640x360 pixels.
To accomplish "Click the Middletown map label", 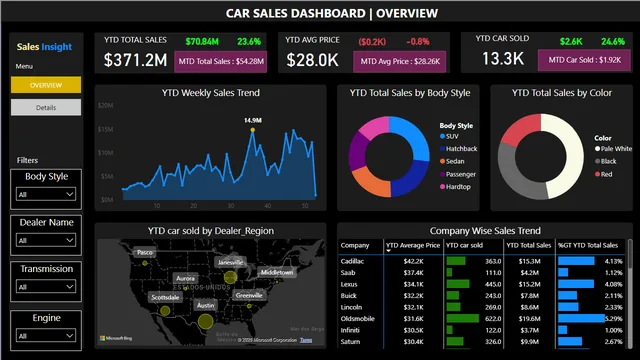I will (277, 272).
